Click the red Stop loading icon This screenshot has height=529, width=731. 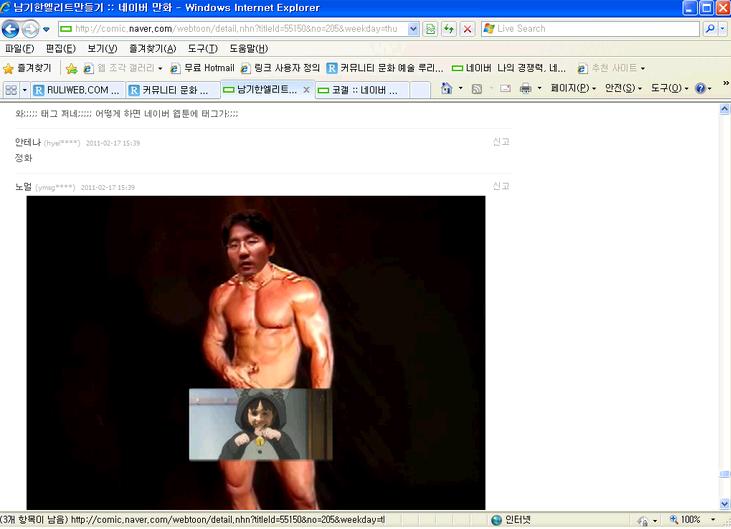(x=467, y=29)
